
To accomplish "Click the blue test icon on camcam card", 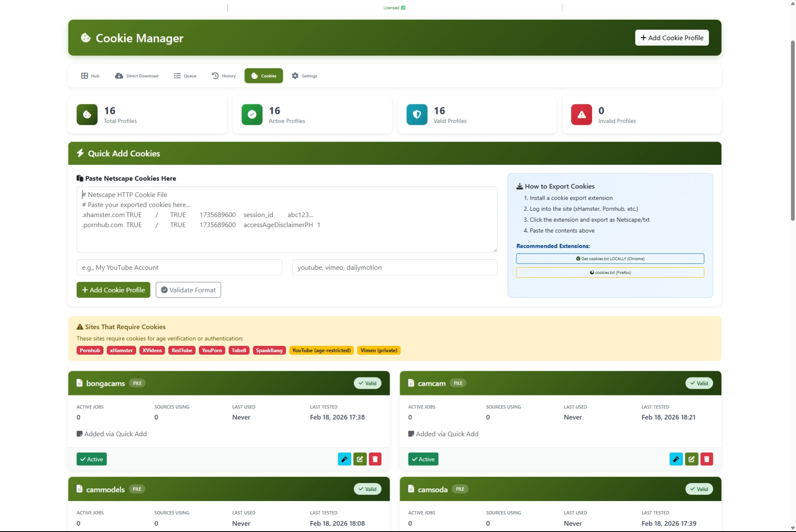I will point(676,459).
